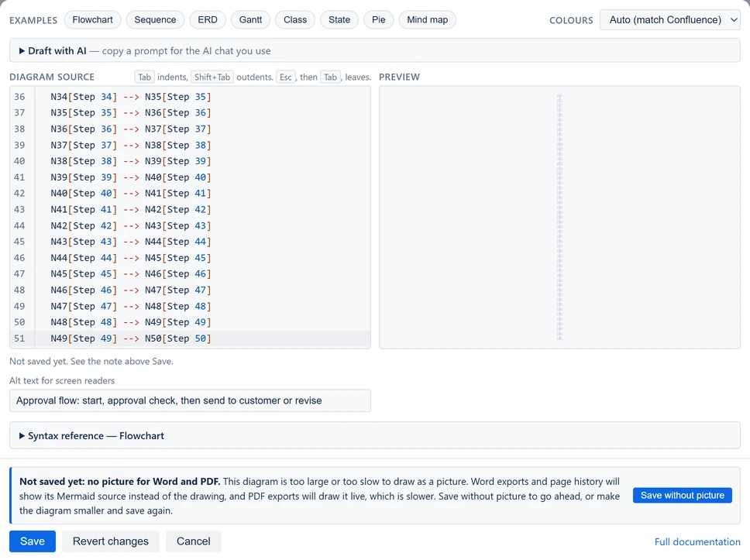750x560 pixels.
Task: Save the diagram
Action: click(x=33, y=541)
